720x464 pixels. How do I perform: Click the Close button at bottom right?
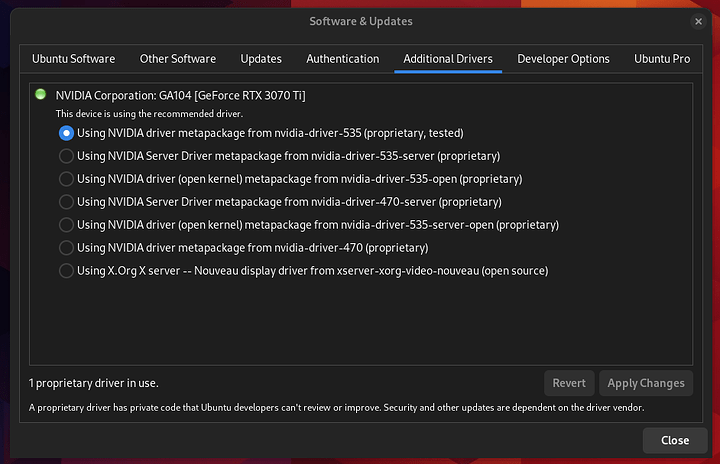[675, 440]
